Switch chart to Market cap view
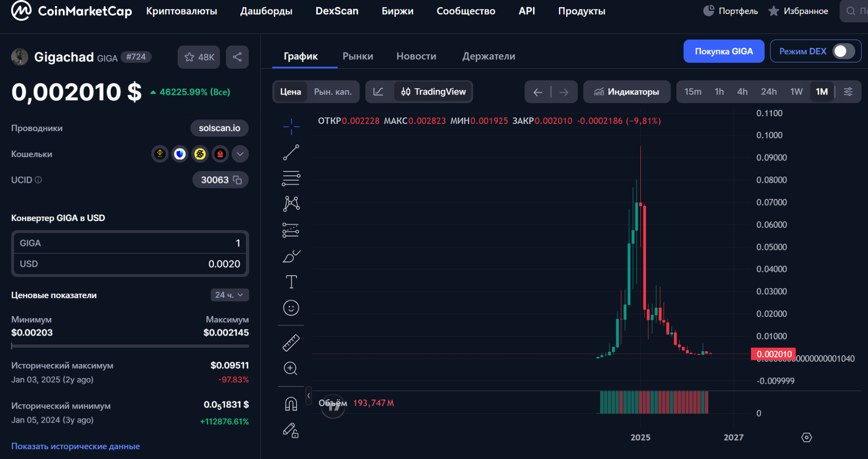 [333, 92]
